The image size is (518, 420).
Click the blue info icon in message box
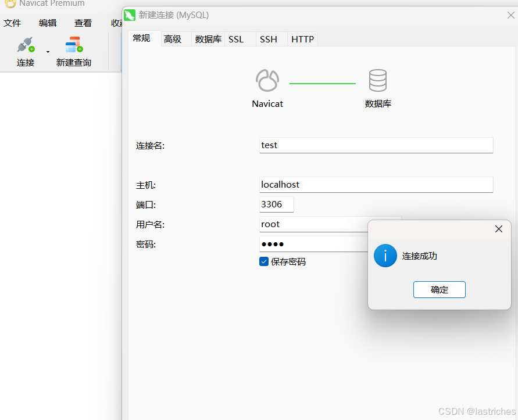385,256
